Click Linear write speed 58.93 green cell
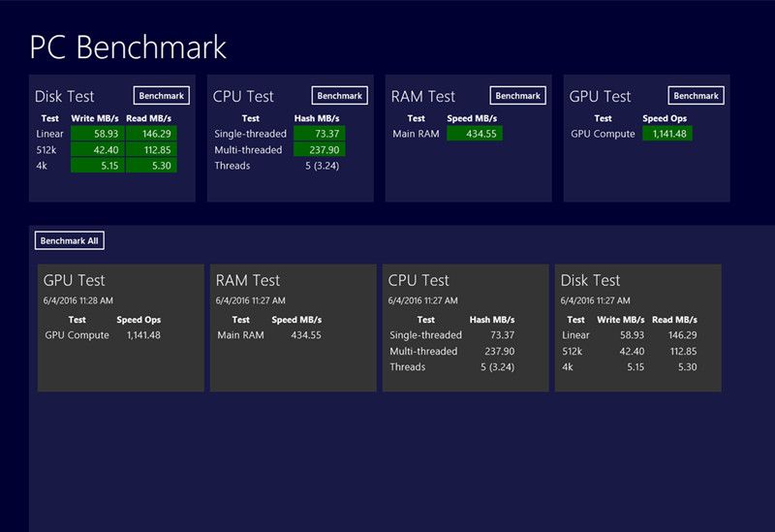Screen dimensions: 775x532 [94, 134]
